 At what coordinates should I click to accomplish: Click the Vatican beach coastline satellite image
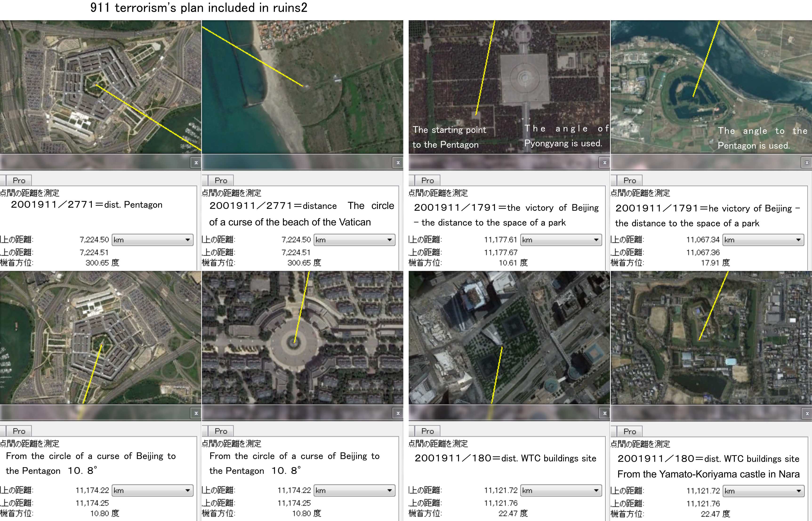(x=302, y=87)
